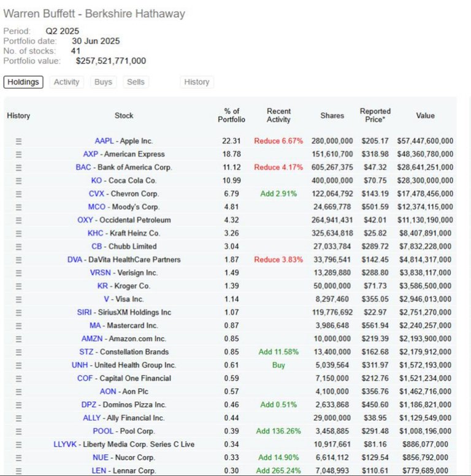The height and width of the screenshot is (476, 471).
Task: Click 'Reduce 3.83%' in DaVita row
Action: click(278, 259)
